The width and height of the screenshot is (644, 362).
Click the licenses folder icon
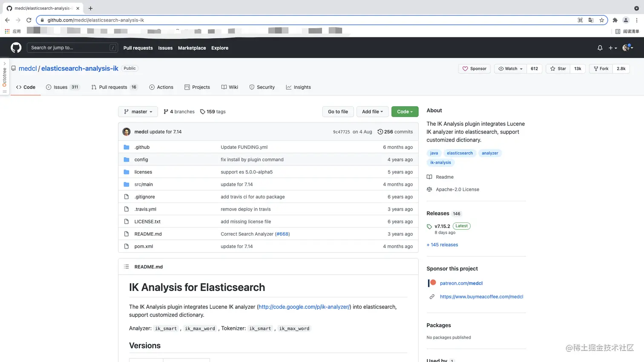tap(126, 172)
